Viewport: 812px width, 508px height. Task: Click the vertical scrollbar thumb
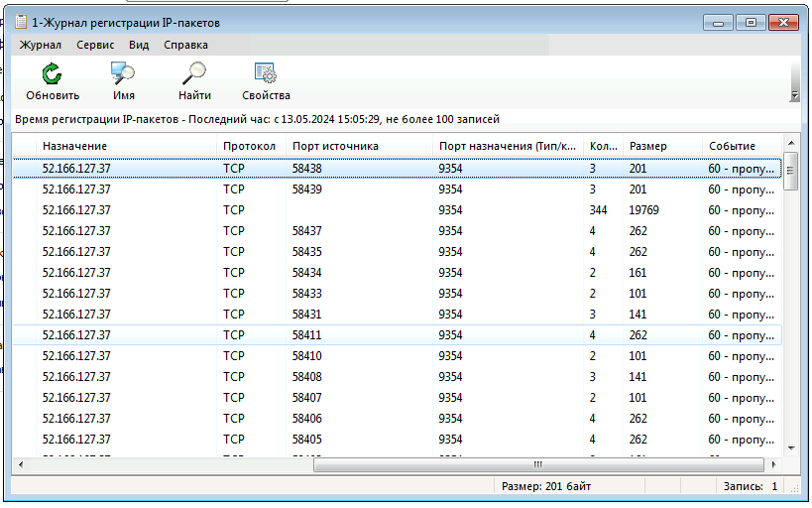coord(791,171)
